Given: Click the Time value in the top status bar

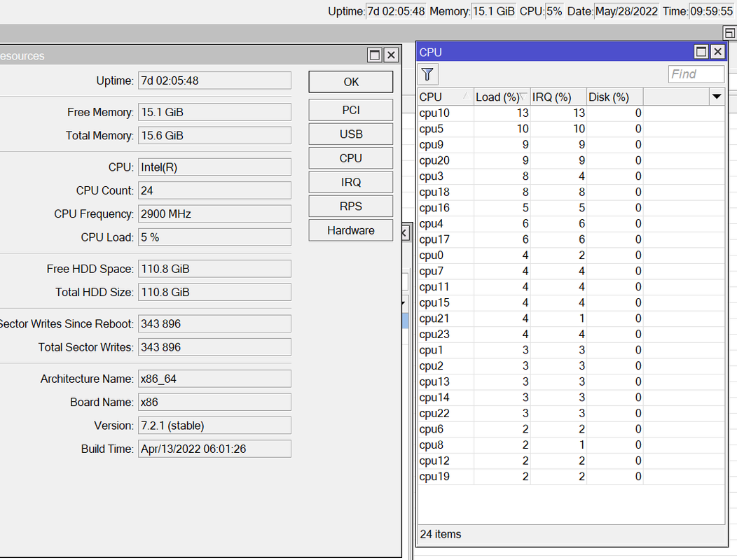Looking at the screenshot, I should tap(712, 11).
